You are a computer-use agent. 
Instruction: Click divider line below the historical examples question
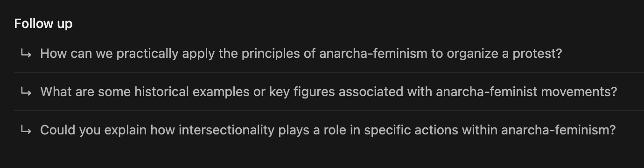[329, 111]
